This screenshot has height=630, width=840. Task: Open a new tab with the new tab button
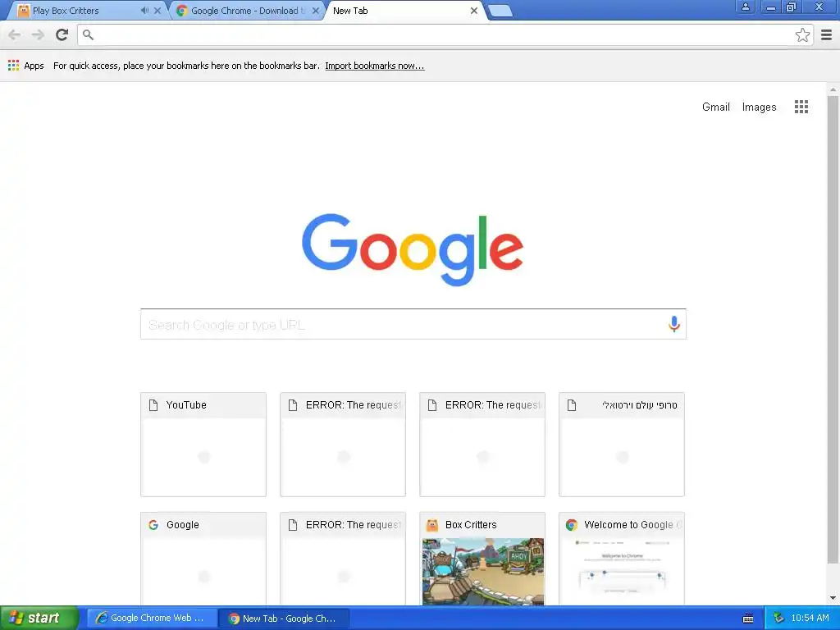500,11
